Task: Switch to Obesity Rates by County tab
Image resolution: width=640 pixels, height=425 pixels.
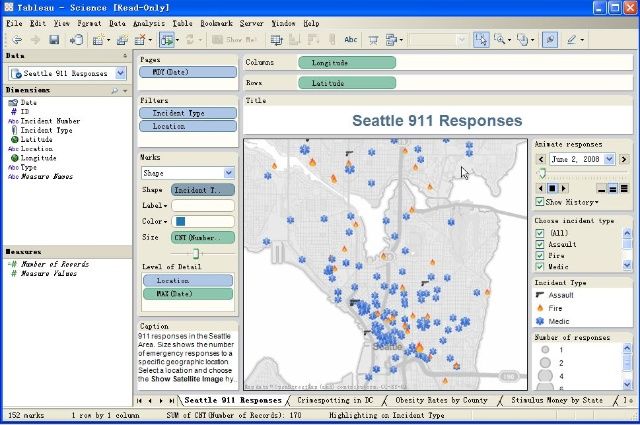Action: click(x=441, y=401)
